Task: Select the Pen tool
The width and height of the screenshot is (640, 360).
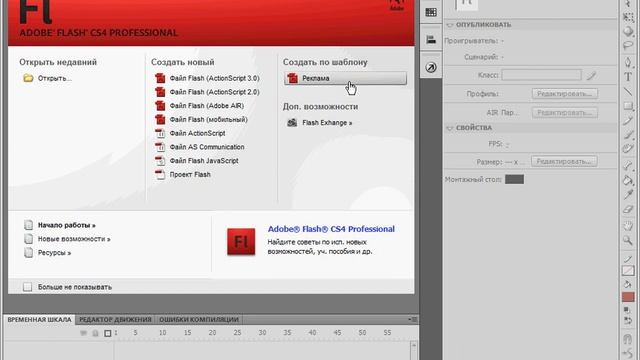Action: pos(628,62)
